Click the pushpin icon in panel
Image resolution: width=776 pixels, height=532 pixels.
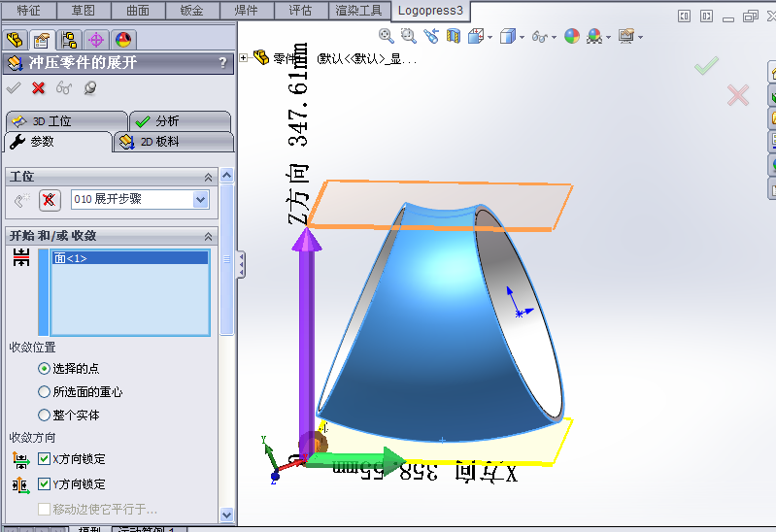coord(90,88)
